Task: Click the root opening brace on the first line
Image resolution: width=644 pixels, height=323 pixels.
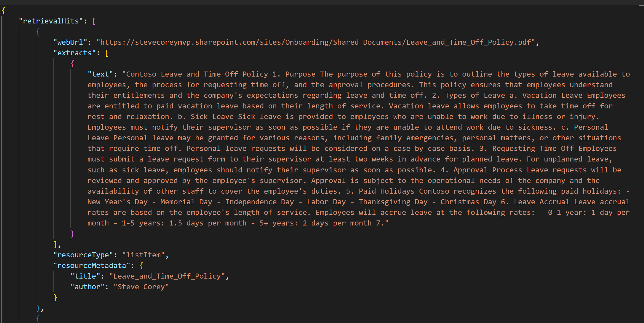Action: (x=4, y=11)
